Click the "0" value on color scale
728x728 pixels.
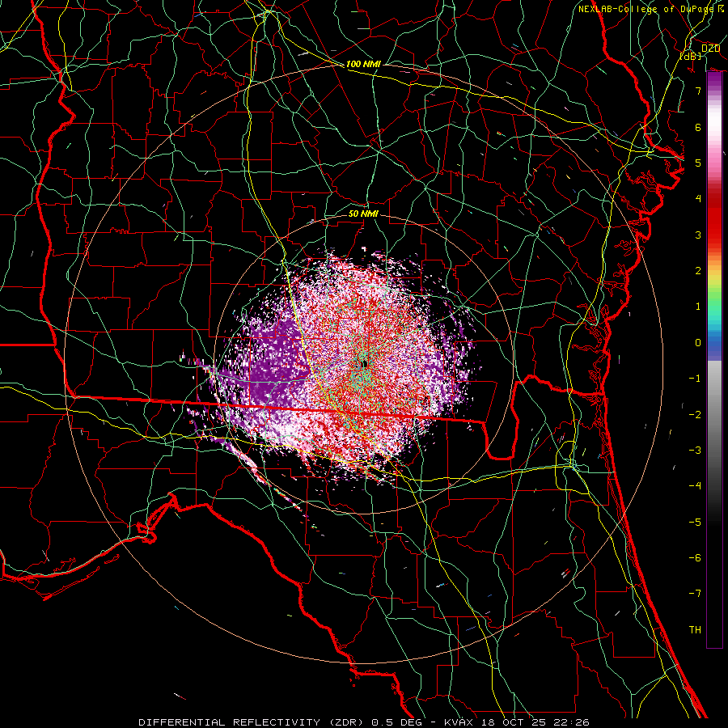(698, 343)
